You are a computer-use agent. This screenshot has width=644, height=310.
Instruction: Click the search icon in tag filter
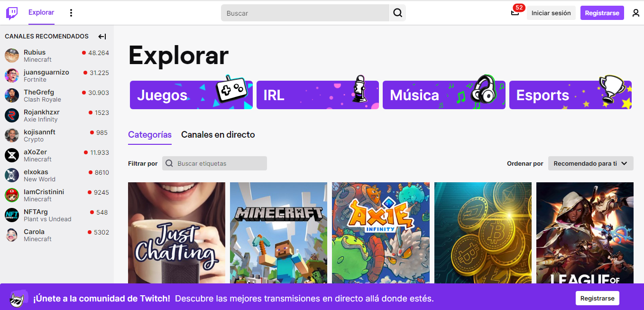(169, 163)
